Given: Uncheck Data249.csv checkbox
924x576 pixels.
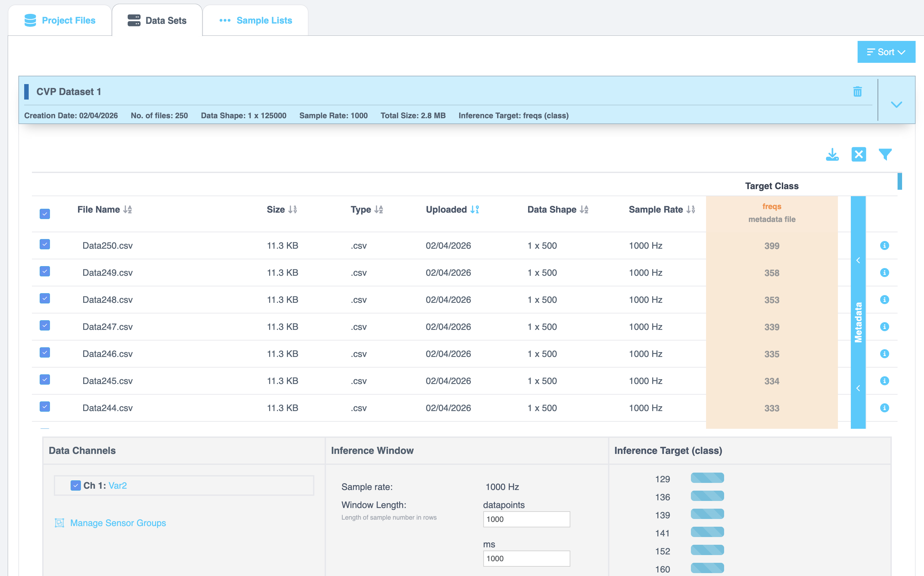Looking at the screenshot, I should click(45, 271).
